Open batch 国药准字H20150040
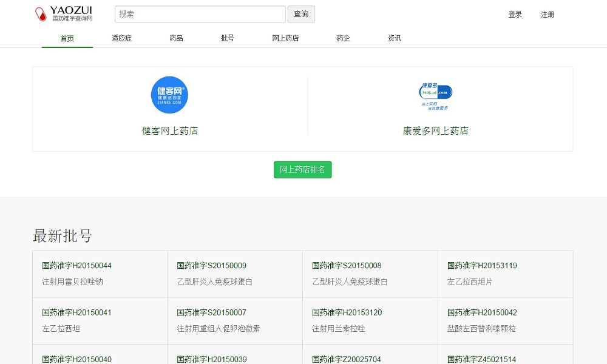The width and height of the screenshot is (607, 364). pyautogui.click(x=76, y=359)
